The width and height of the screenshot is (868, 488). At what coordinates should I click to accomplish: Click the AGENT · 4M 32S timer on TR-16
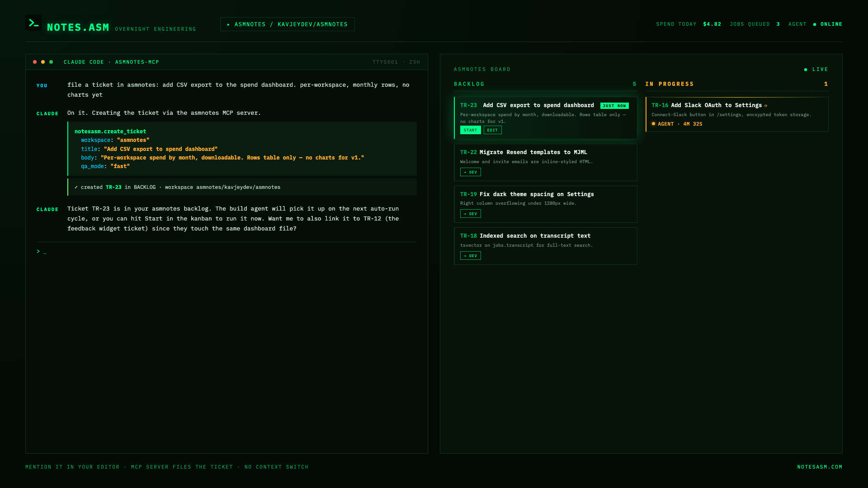click(x=680, y=124)
